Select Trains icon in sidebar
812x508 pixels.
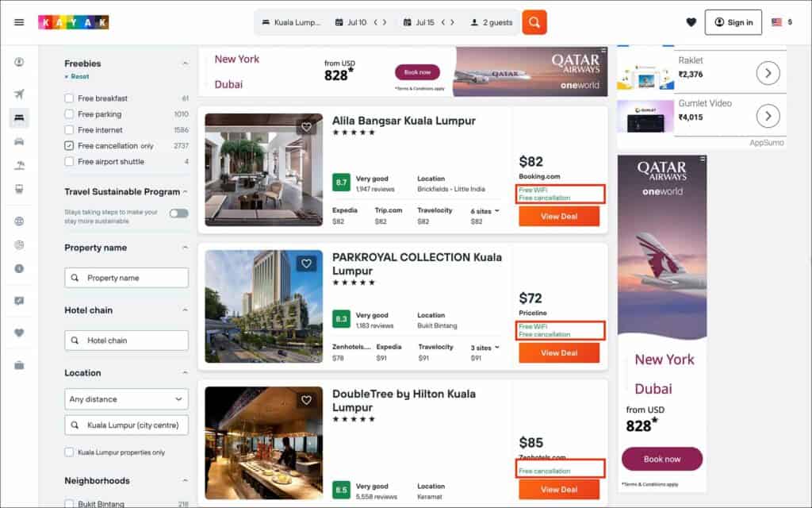point(19,189)
